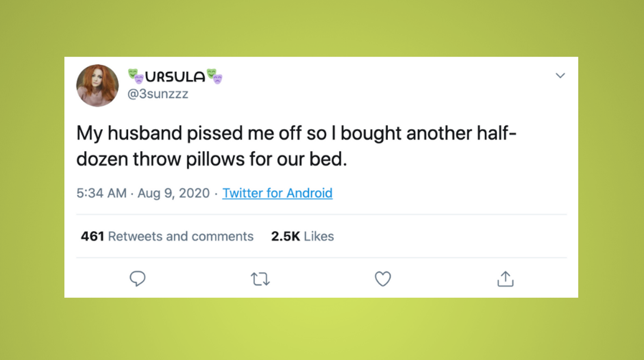
Task: Click the 5:34 AM timestamp
Action: point(101,193)
